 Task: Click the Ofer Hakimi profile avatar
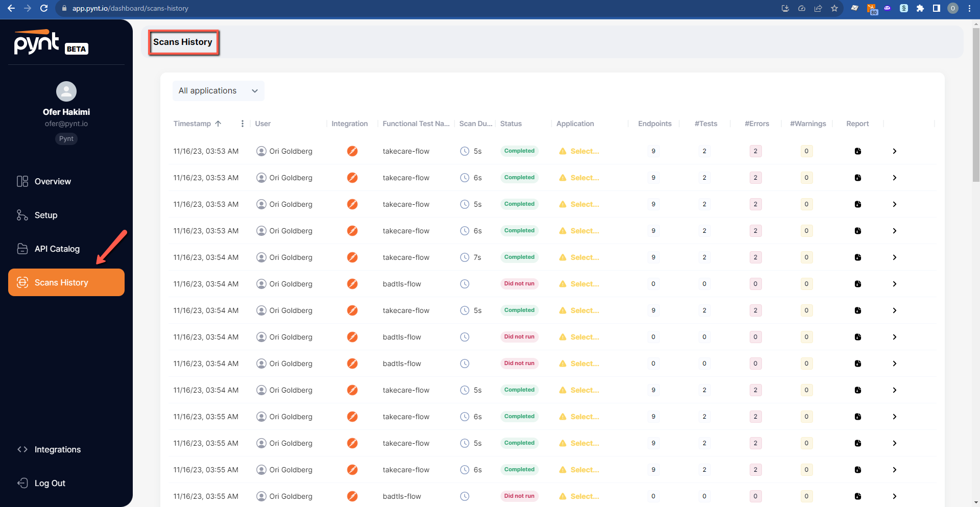coord(66,91)
